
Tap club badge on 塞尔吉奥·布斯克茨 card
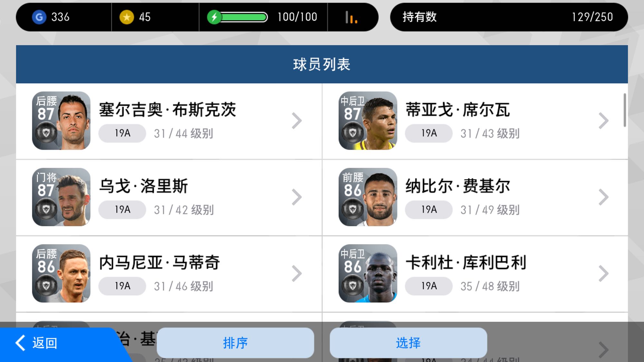[x=46, y=133]
